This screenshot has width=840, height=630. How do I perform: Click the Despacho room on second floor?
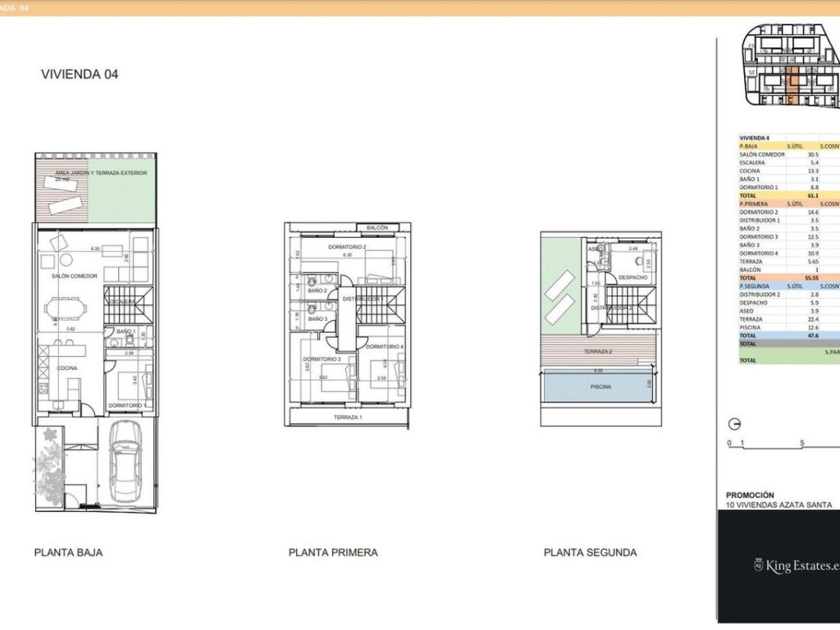632,265
